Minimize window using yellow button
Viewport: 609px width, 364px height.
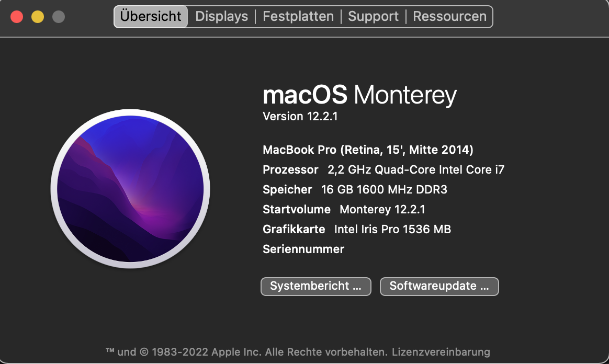click(x=38, y=17)
